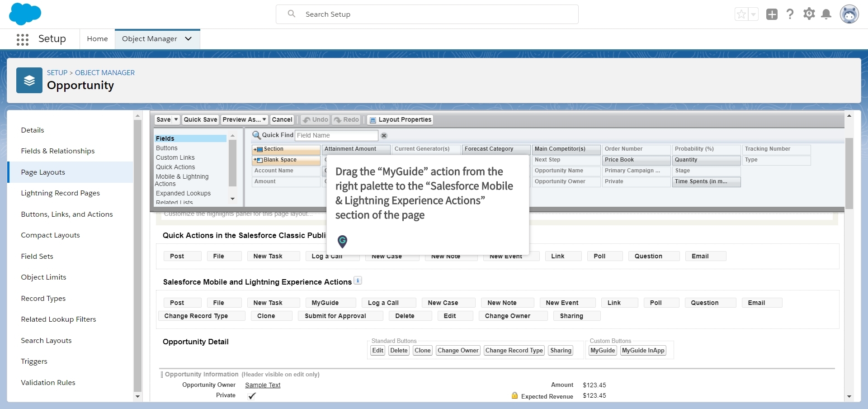Click the Opportunity object layers icon
This screenshot has width=868, height=409.
(29, 81)
